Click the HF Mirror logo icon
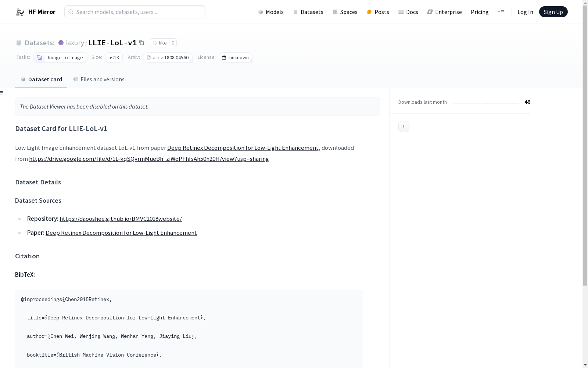Viewport: 588px width, 368px height. click(x=20, y=12)
